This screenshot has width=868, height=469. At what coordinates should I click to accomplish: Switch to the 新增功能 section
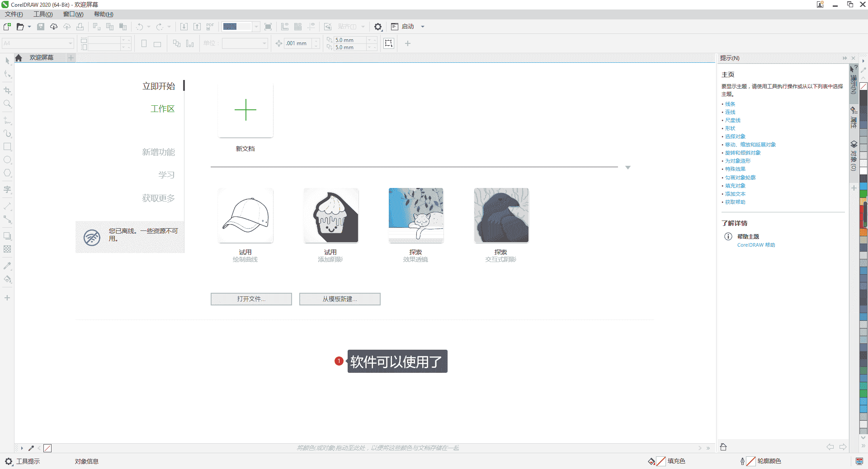[158, 152]
